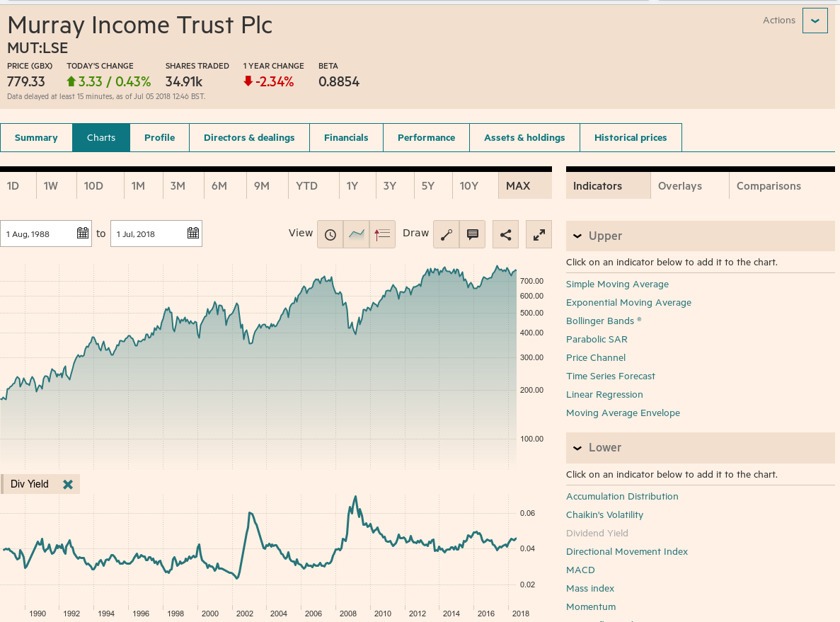Add the Momentum indicator

coord(591,607)
